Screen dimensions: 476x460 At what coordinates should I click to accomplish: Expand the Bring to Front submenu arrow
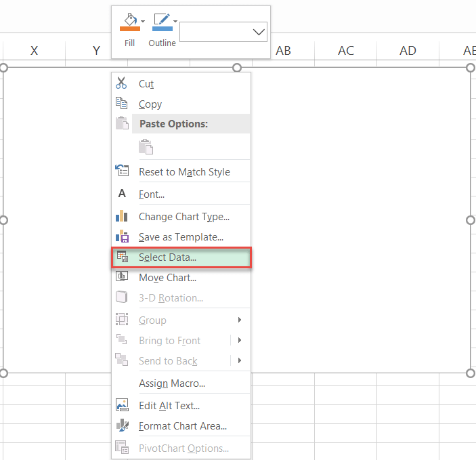tap(240, 340)
